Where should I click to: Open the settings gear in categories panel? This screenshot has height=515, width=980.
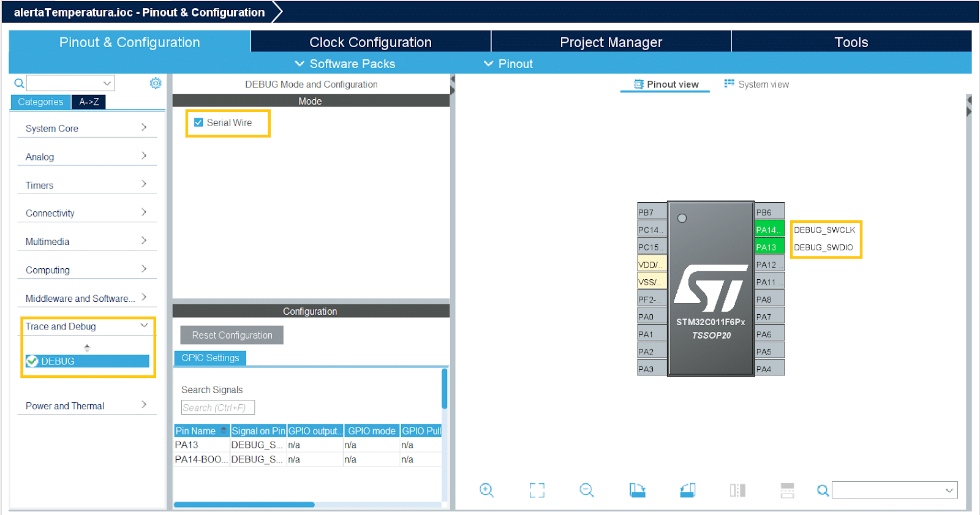pos(156,83)
